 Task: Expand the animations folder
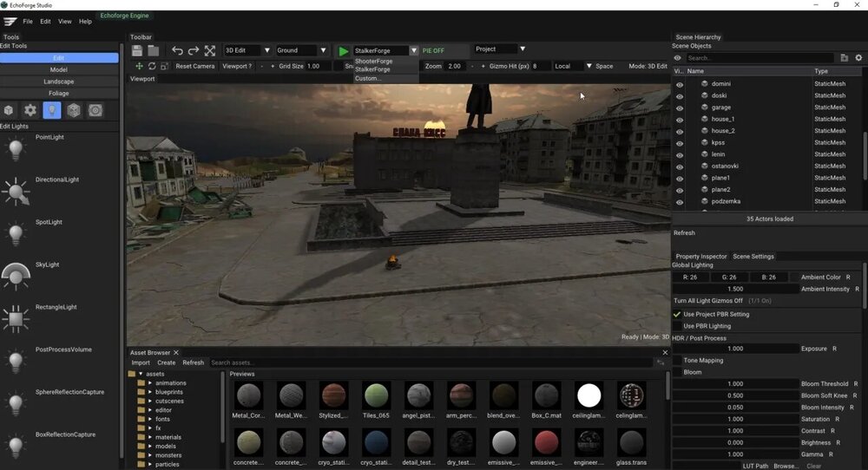click(150, 382)
